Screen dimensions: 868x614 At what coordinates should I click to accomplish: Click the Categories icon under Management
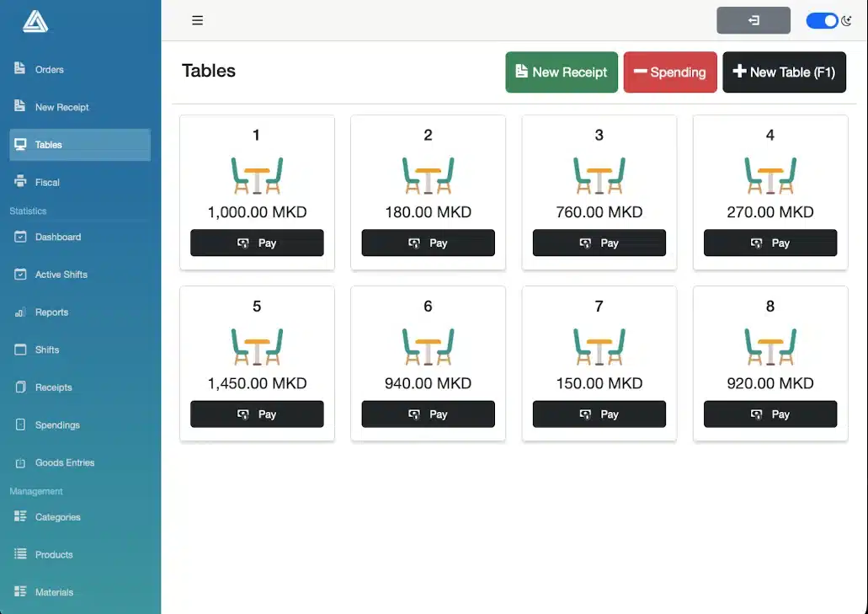click(x=19, y=517)
